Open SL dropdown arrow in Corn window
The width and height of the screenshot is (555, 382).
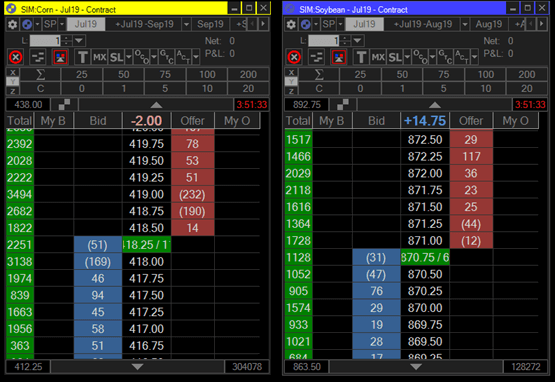pyautogui.click(x=129, y=57)
